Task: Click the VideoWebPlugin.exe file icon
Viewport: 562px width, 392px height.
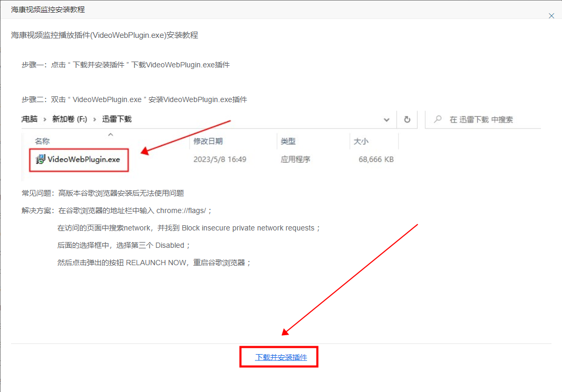Action: [41, 159]
